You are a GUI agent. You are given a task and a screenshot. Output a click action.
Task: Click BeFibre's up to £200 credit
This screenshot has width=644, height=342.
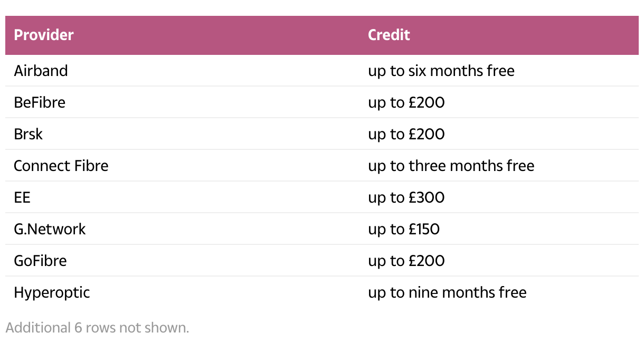pos(406,102)
